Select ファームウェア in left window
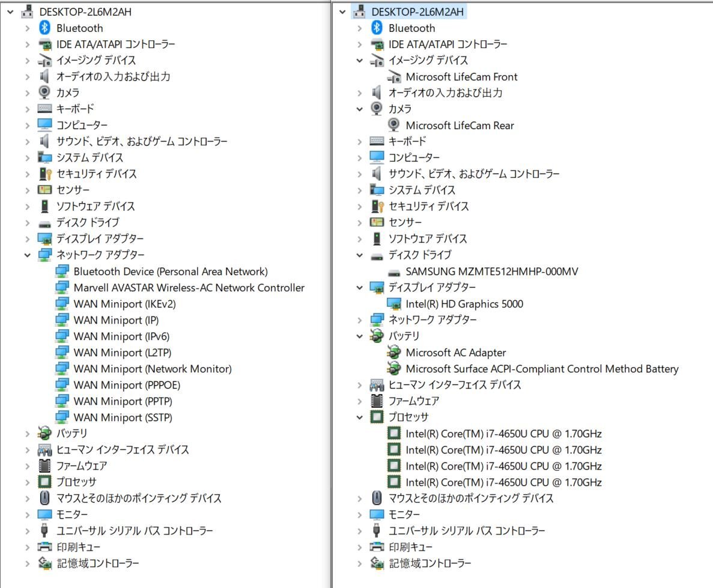Screen dimensions: 713x588 tap(82, 465)
